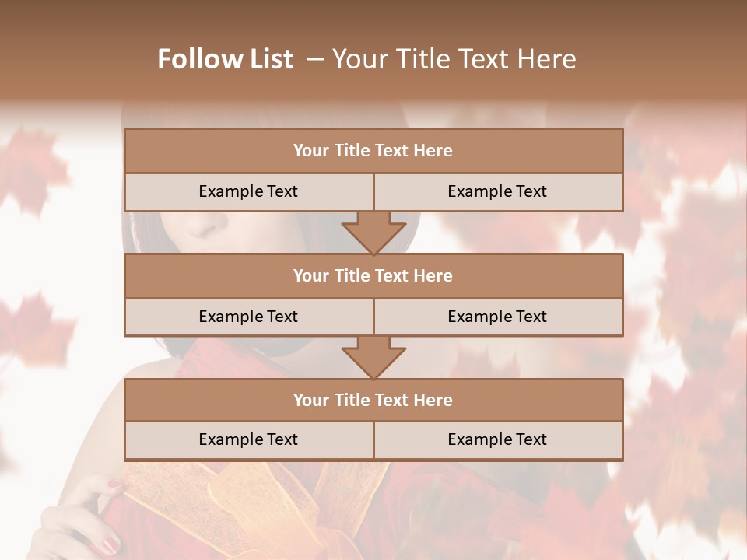
Task: Click left Example Text cell in middle block
Action: click(x=248, y=317)
